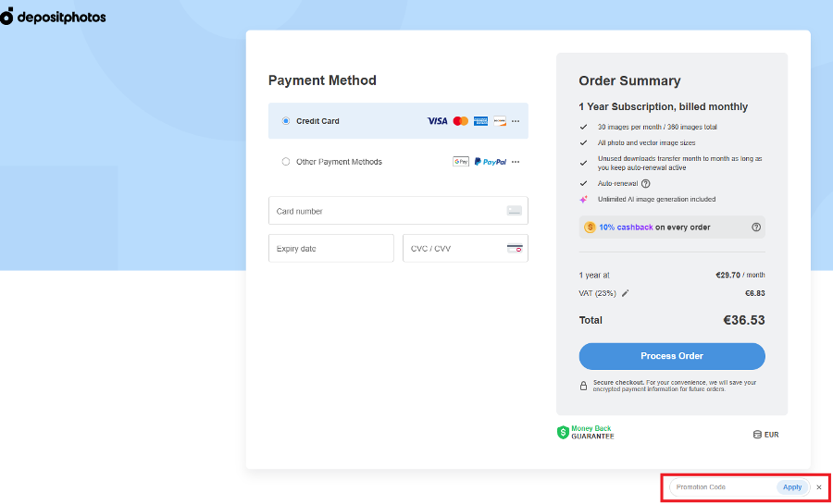Open the EUR currency selector
This screenshot has height=504, width=833.
point(765,434)
